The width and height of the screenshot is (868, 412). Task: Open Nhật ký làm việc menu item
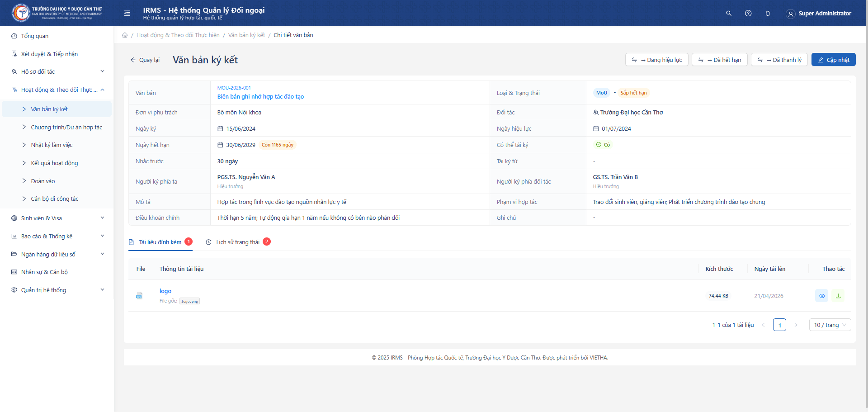click(52, 145)
